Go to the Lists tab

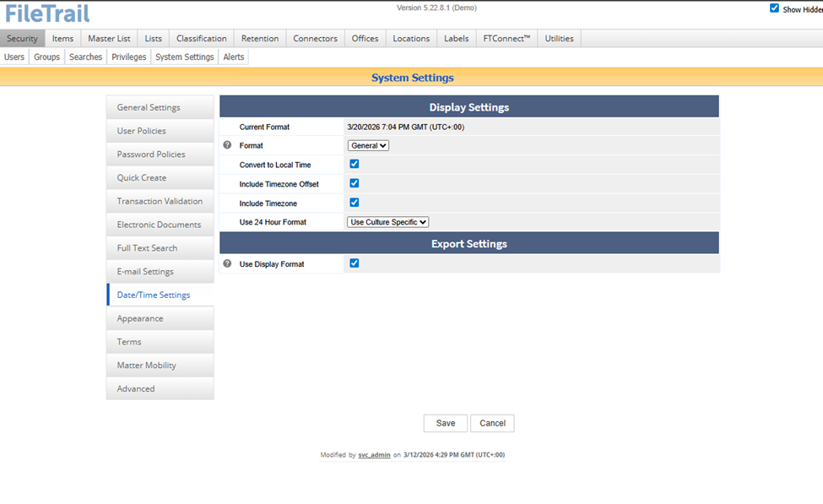[x=154, y=38]
